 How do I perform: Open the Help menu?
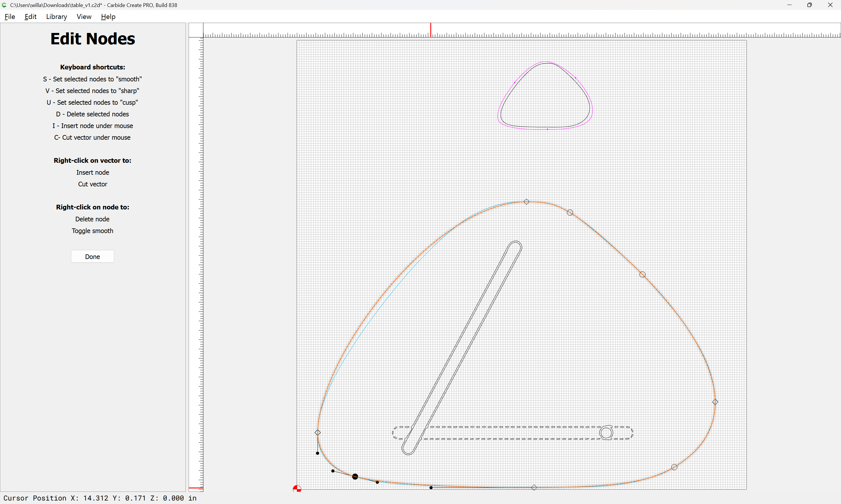[108, 17]
